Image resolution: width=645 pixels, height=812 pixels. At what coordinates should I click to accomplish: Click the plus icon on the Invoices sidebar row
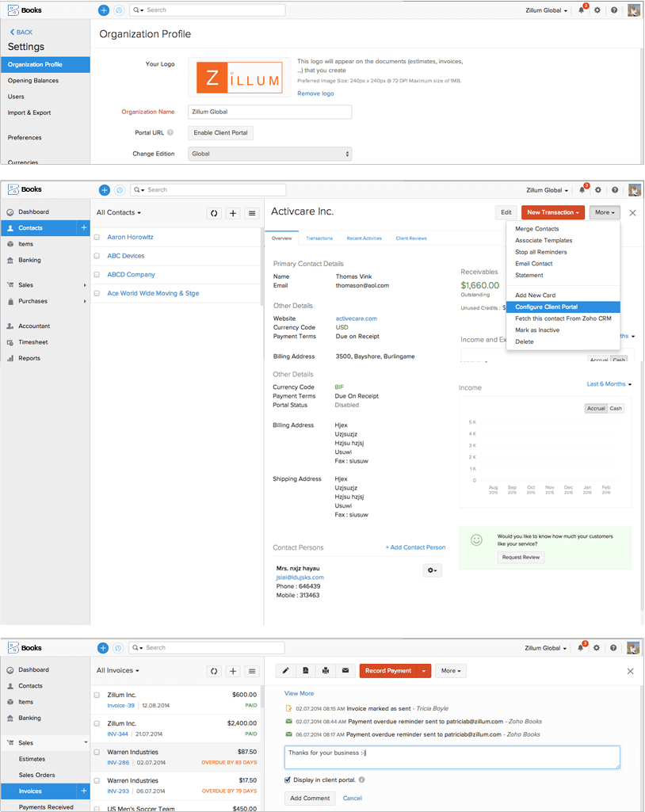point(83,791)
